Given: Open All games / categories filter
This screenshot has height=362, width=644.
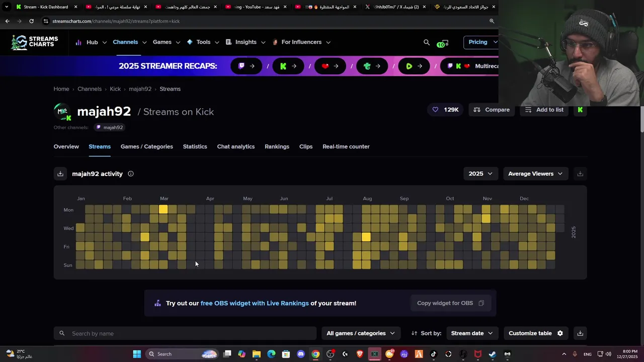Looking at the screenshot, I should point(361,333).
